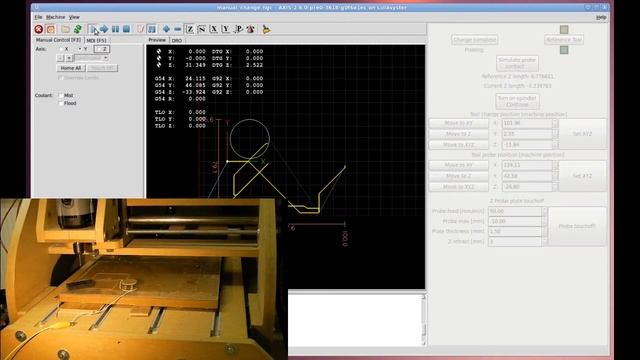The image size is (640, 360).
Task: Click the Probe feed field showing 50.00
Action: pyautogui.click(x=515, y=211)
